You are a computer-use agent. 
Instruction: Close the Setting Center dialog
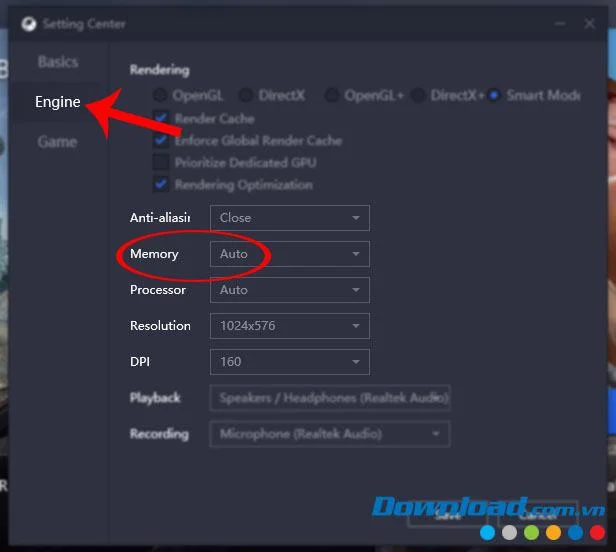click(x=589, y=24)
